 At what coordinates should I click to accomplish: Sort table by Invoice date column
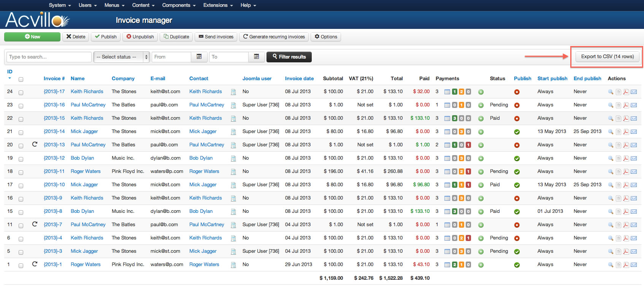(299, 78)
